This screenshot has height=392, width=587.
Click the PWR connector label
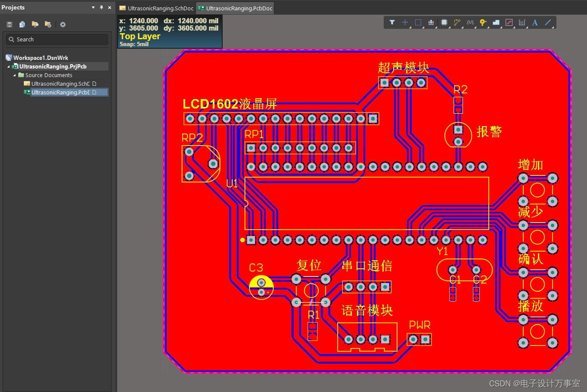coord(419,325)
